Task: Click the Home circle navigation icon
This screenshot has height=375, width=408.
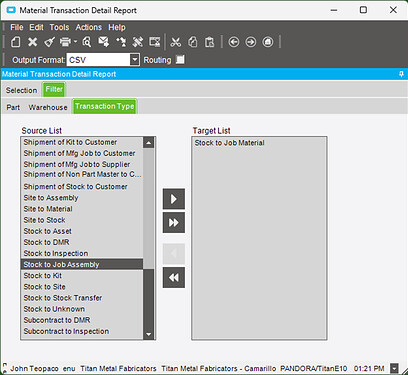Action: click(268, 42)
